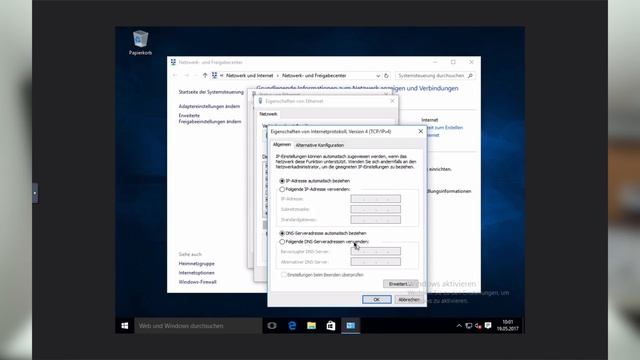640x360 pixels.
Task: Open the Store icon in the taskbar
Action: [x=331, y=325]
